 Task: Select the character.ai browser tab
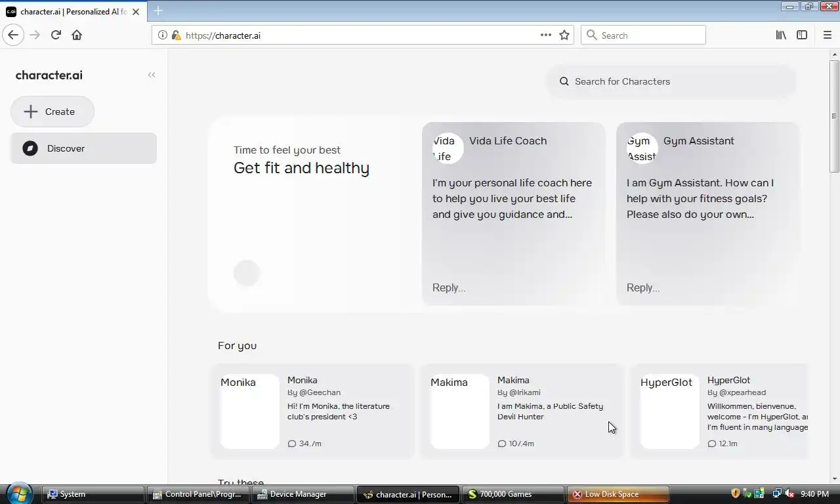click(x=72, y=11)
